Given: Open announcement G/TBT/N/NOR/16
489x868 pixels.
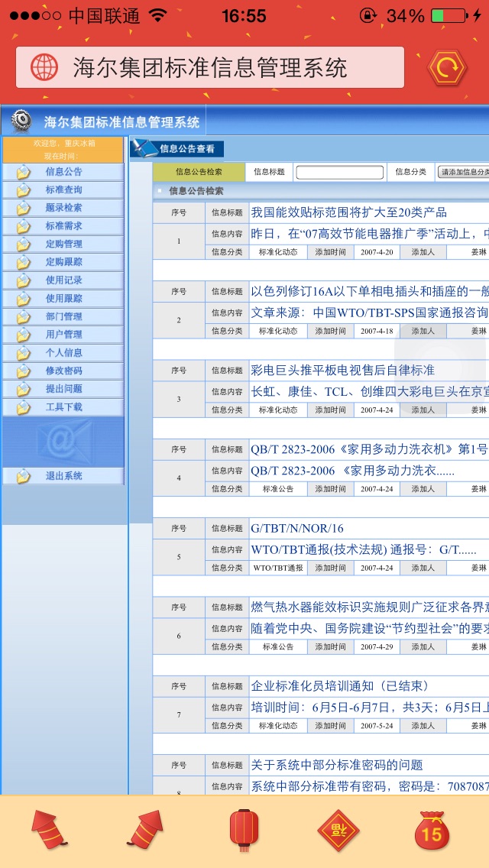Looking at the screenshot, I should click(x=296, y=529).
